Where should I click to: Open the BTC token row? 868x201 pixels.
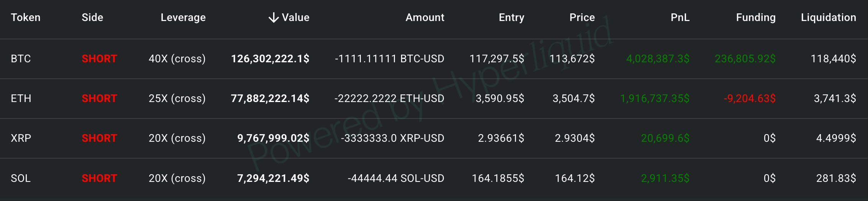pos(434,59)
